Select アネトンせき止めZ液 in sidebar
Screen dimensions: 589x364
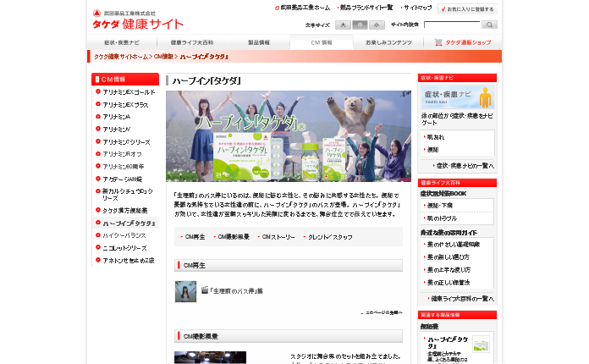coord(129,261)
